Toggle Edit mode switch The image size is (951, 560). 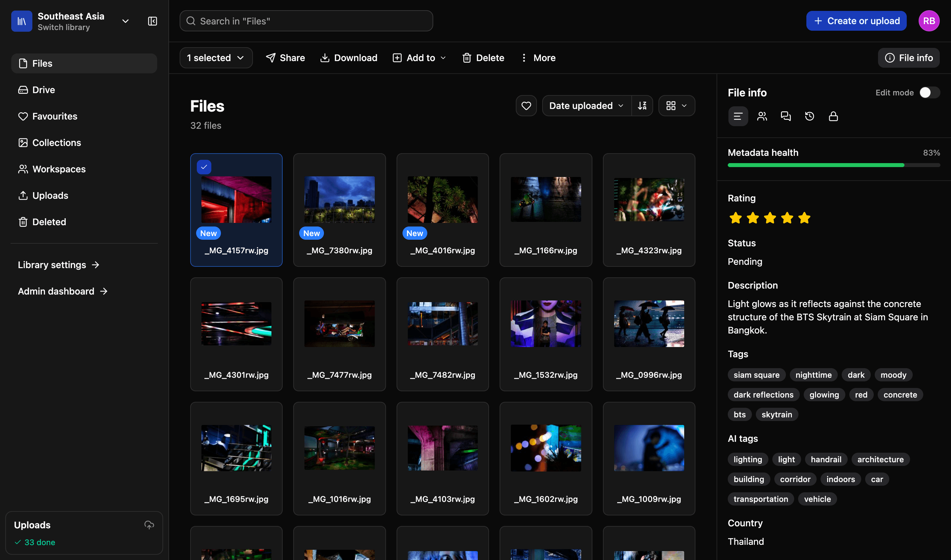(929, 92)
